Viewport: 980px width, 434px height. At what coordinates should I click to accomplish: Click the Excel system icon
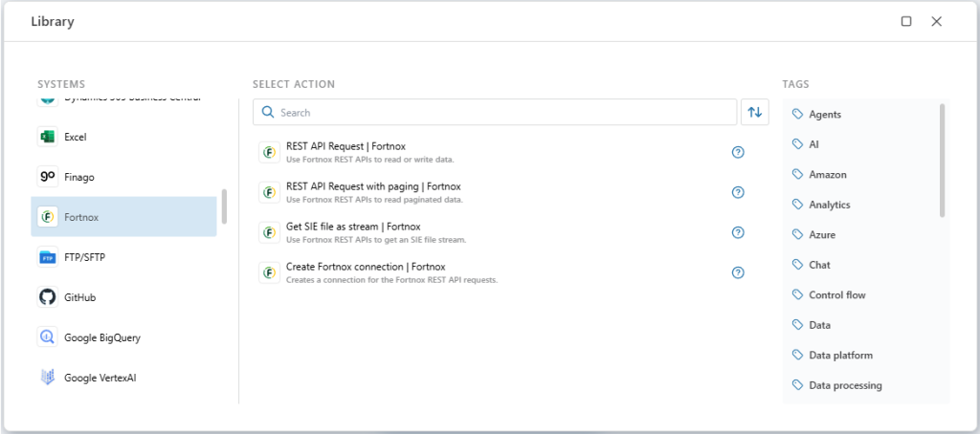pyautogui.click(x=47, y=137)
